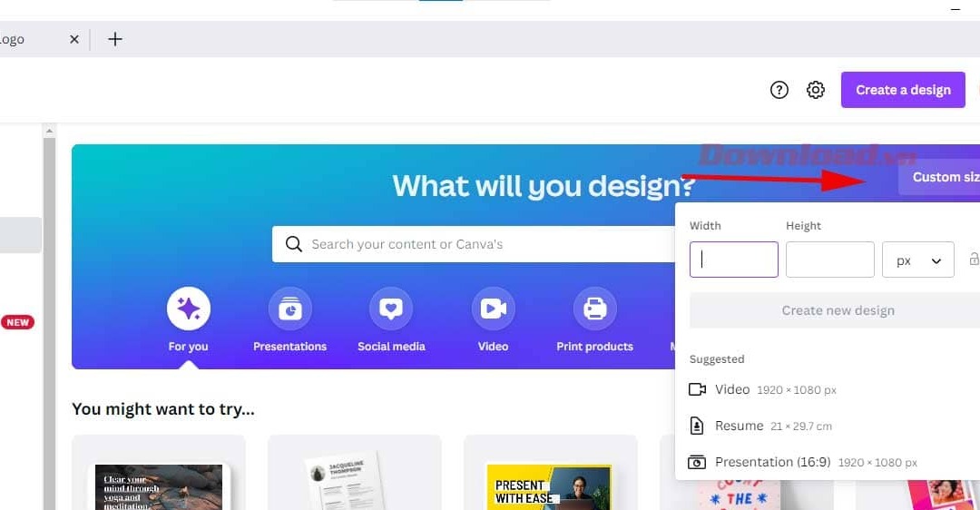Choose the Social media heart icon
This screenshot has height=510, width=980.
tap(391, 309)
